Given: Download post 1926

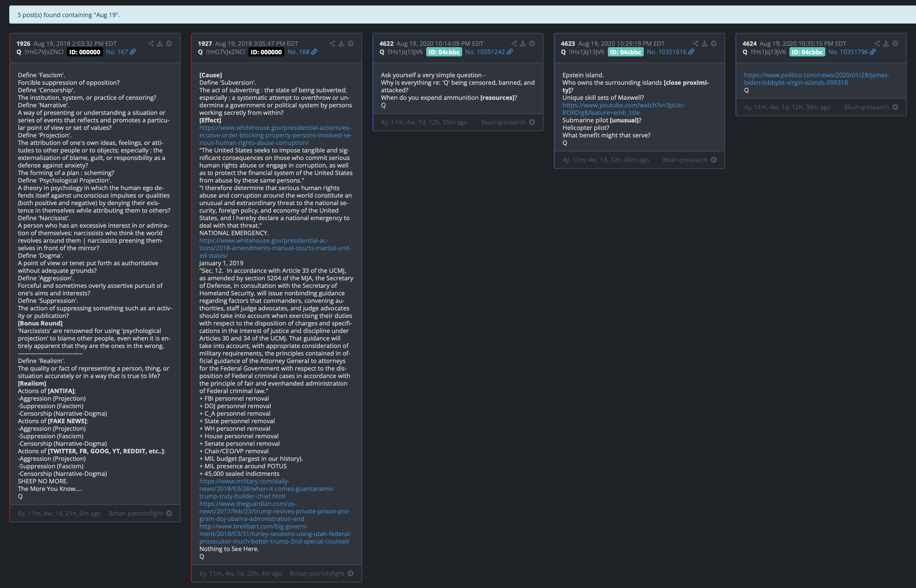Looking at the screenshot, I should coord(160,43).
